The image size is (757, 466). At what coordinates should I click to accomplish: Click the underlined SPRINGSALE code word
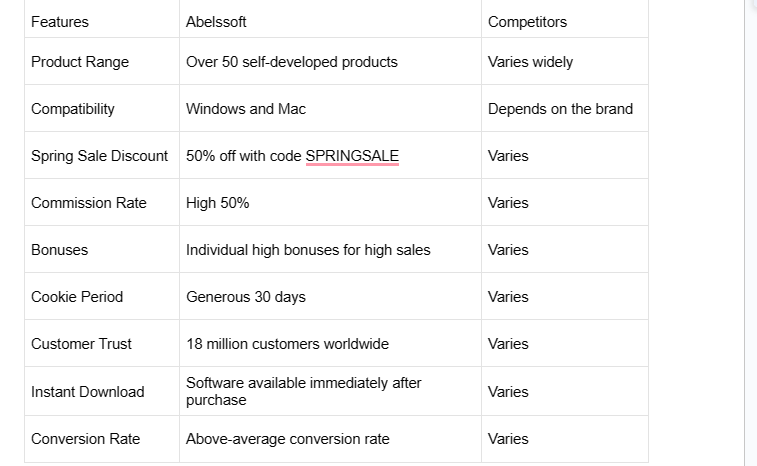(x=352, y=155)
